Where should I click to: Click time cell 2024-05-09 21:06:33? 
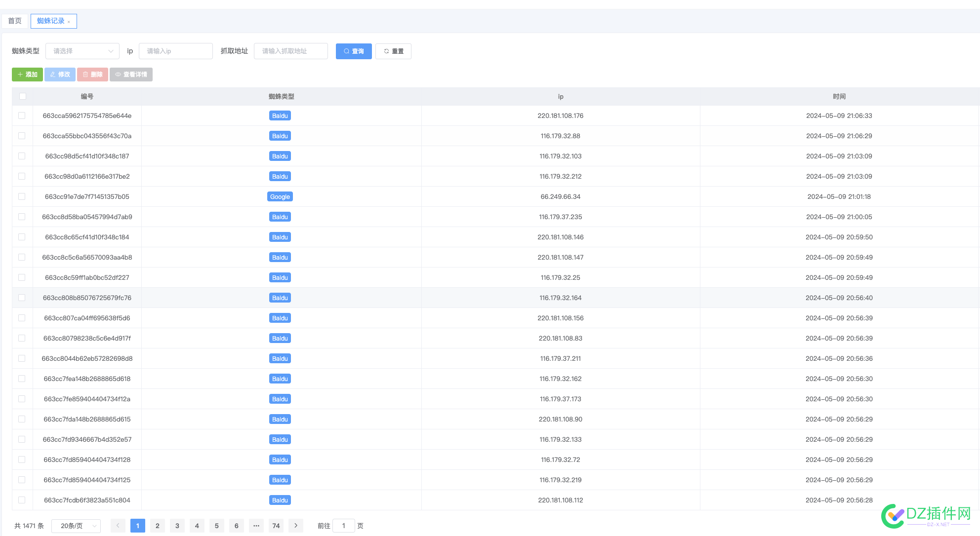tap(839, 115)
